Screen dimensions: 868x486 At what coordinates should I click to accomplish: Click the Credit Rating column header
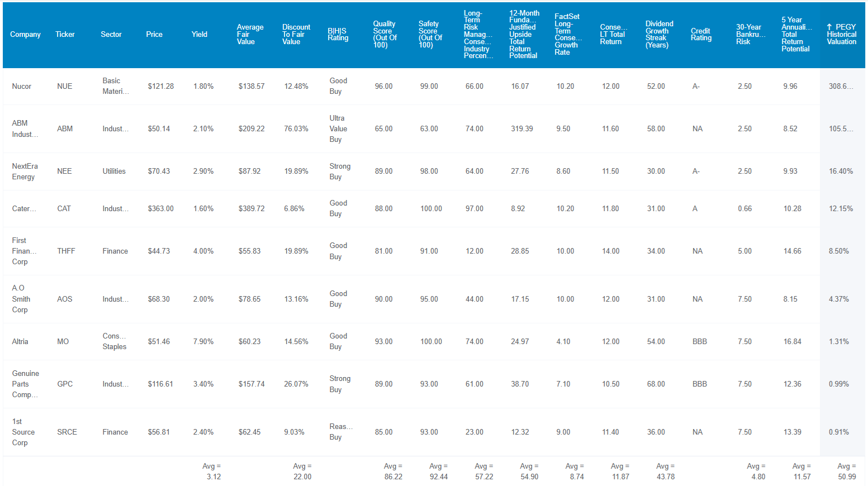[x=701, y=35]
